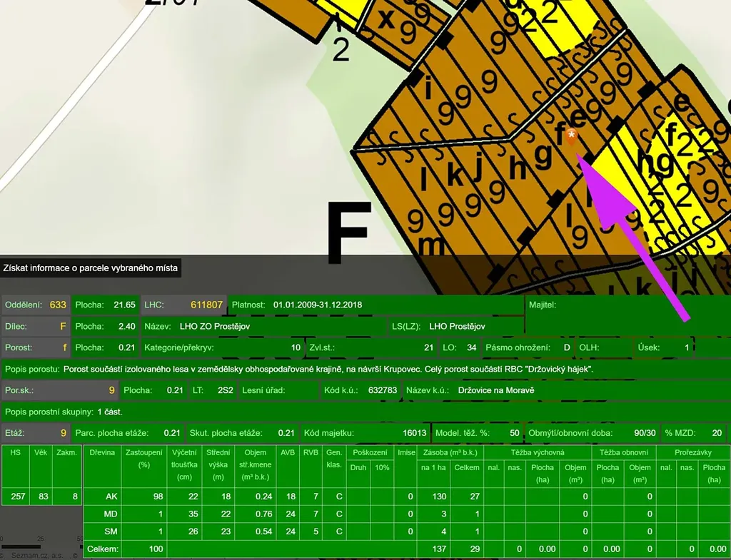Click the large black 'F' map label
The height and width of the screenshot is (560, 731).
pyautogui.click(x=349, y=232)
